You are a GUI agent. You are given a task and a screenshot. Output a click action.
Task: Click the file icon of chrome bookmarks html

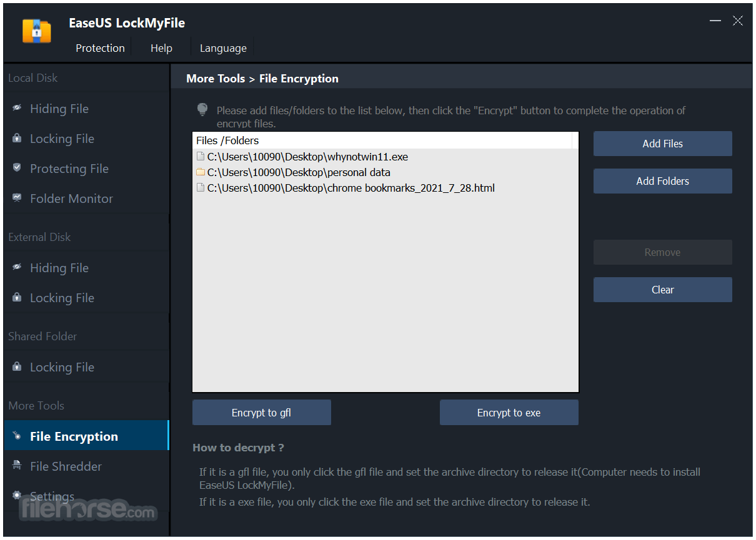pos(201,187)
